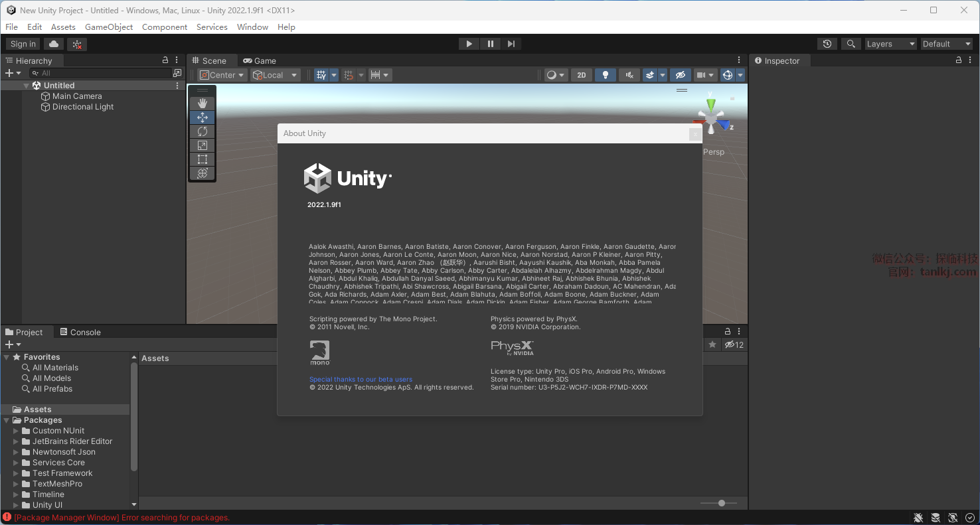Click the Sign in button
This screenshot has height=525, width=980.
coord(23,44)
